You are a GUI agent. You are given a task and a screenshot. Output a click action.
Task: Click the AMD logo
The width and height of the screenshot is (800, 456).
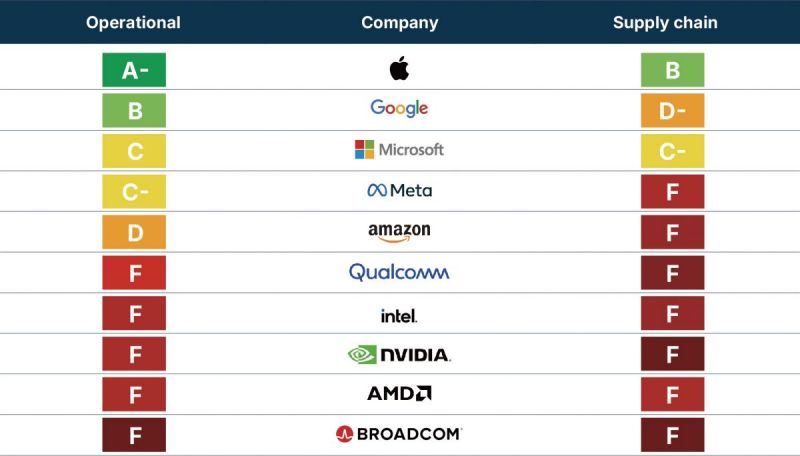pos(399,394)
